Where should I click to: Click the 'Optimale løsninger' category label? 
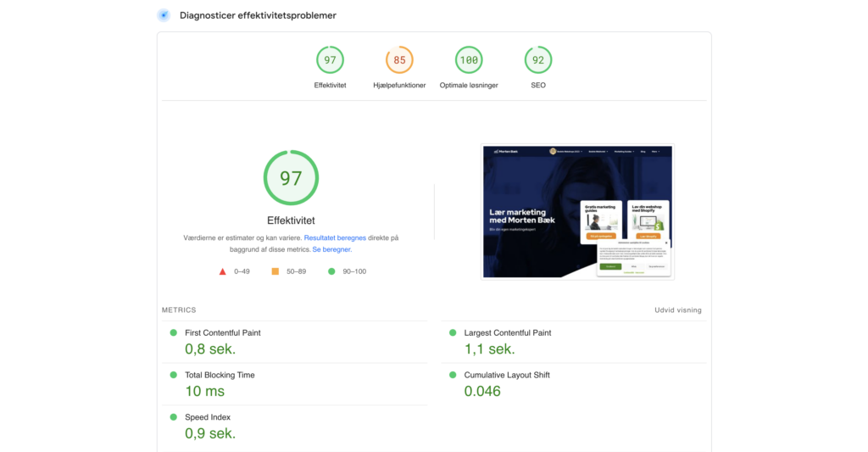click(469, 86)
